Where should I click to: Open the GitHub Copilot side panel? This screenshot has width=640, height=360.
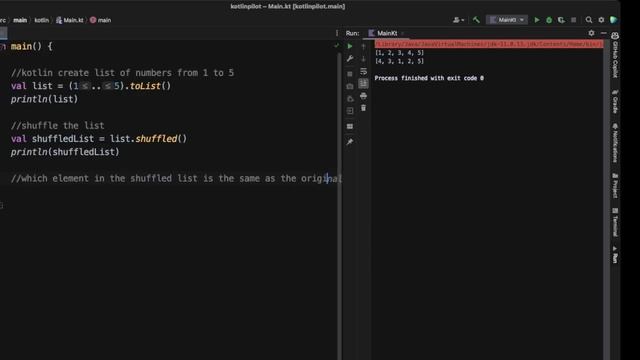coord(615,55)
